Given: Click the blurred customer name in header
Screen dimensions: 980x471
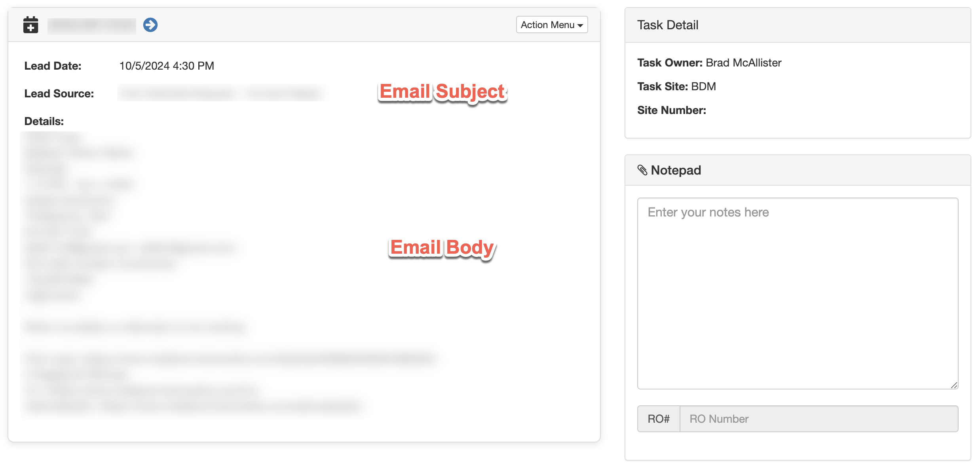Looking at the screenshot, I should click(92, 25).
